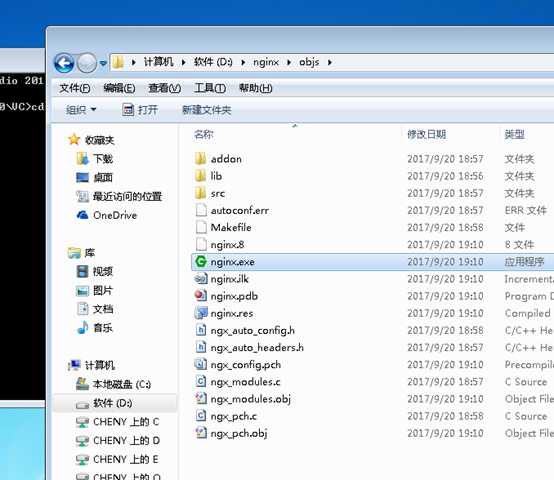Select ngx_modules.obj file icon

click(201, 399)
